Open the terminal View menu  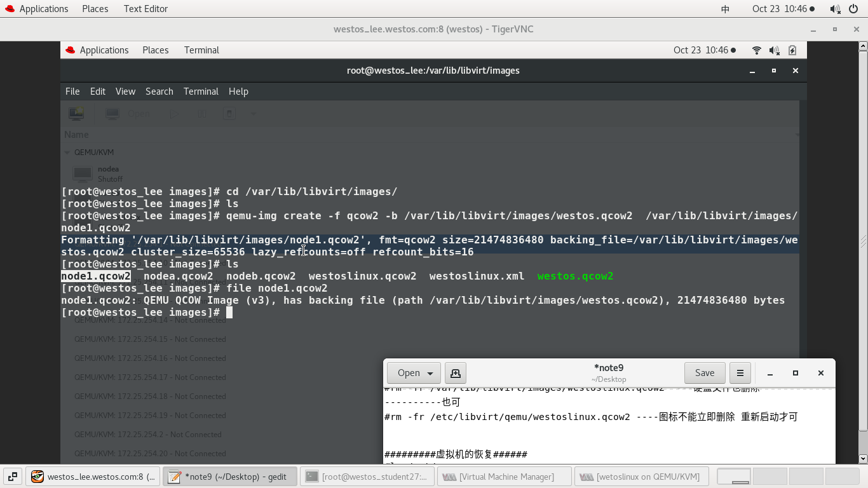click(125, 91)
